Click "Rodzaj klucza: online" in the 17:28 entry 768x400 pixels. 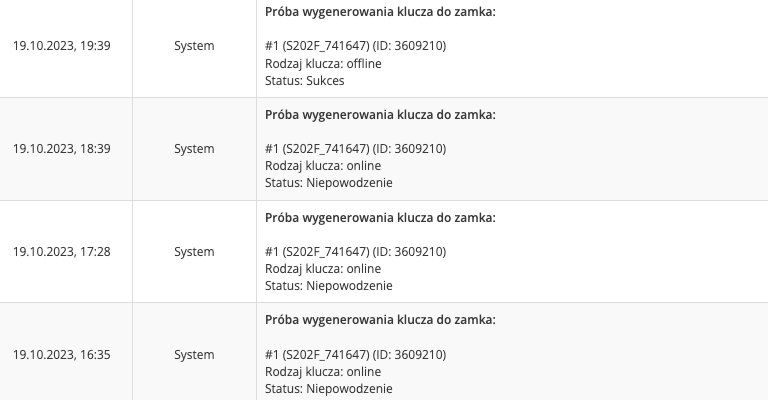[x=323, y=269]
